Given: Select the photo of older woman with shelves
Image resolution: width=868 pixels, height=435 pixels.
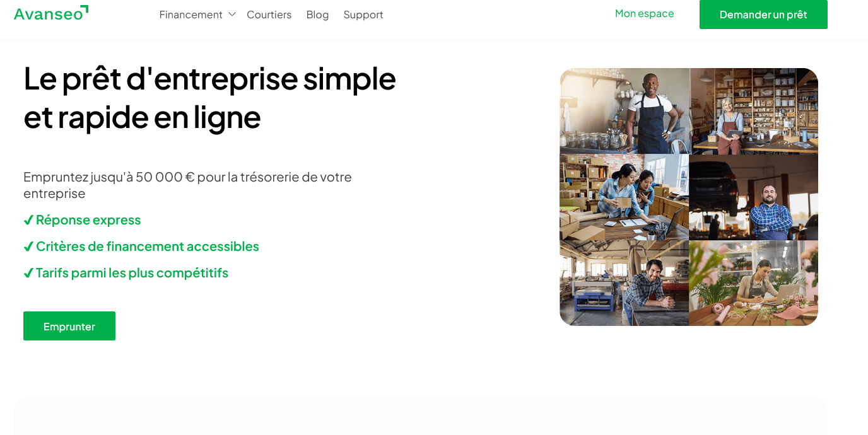Looking at the screenshot, I should point(753,111).
